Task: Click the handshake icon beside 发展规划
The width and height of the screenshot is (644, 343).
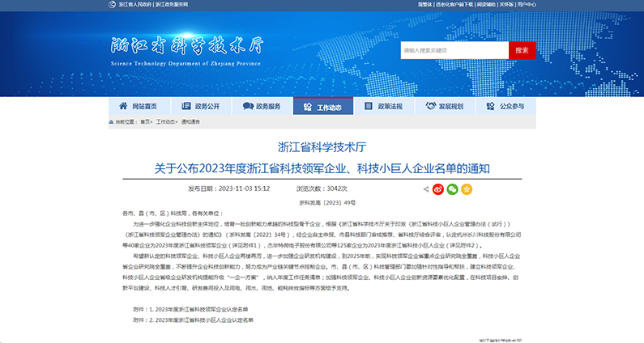Action: click(430, 106)
